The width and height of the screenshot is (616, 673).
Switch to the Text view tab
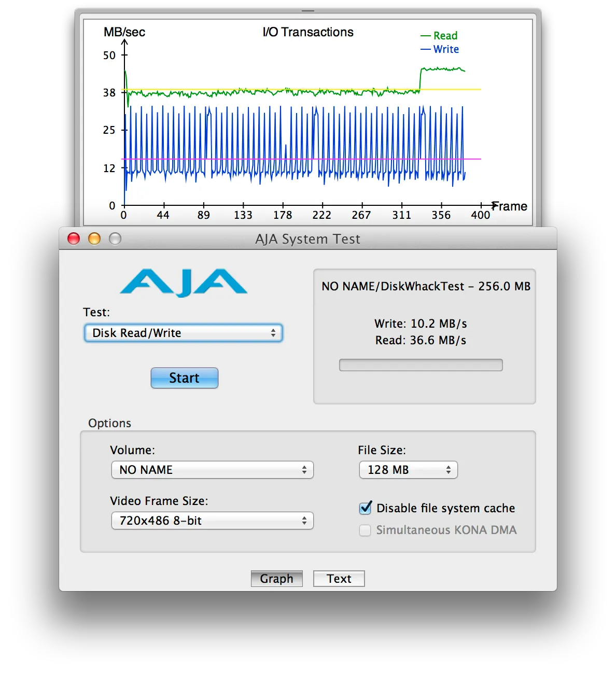click(x=339, y=579)
